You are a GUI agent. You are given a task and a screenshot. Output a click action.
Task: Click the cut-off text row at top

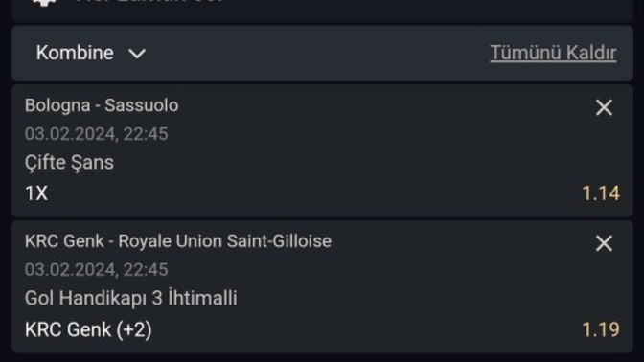(149, 2)
